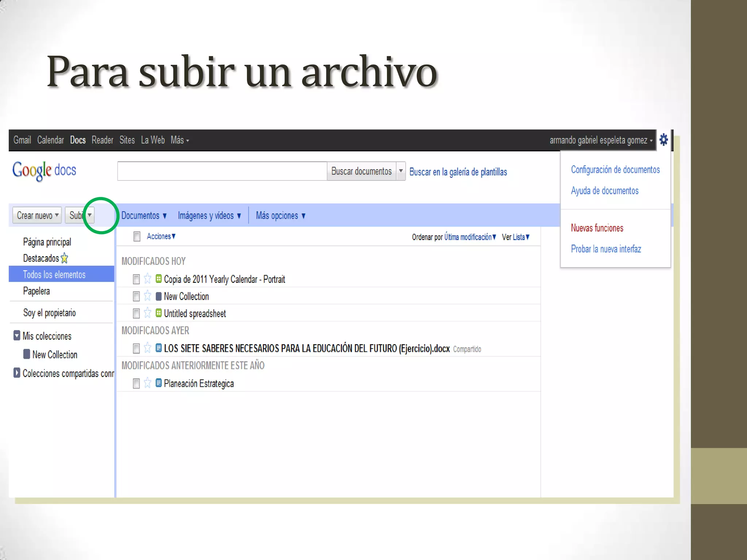747x560 pixels.
Task: Open Configuración de documentos
Action: click(615, 170)
